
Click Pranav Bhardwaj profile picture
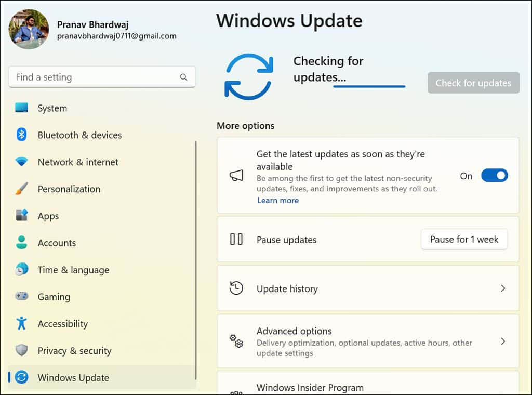click(x=29, y=29)
